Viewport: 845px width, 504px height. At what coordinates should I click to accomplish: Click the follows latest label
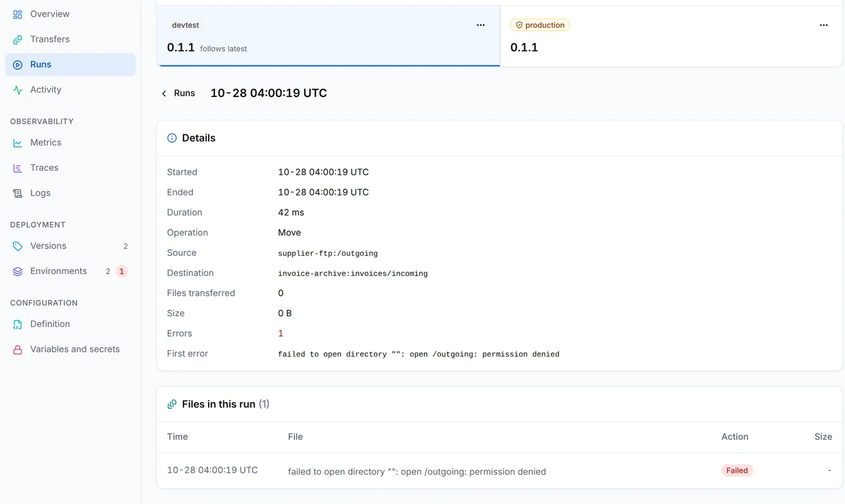point(223,49)
